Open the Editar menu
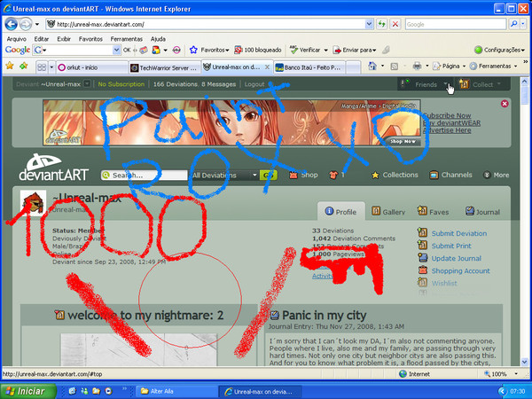This screenshot has height=399, width=532. (x=42, y=39)
